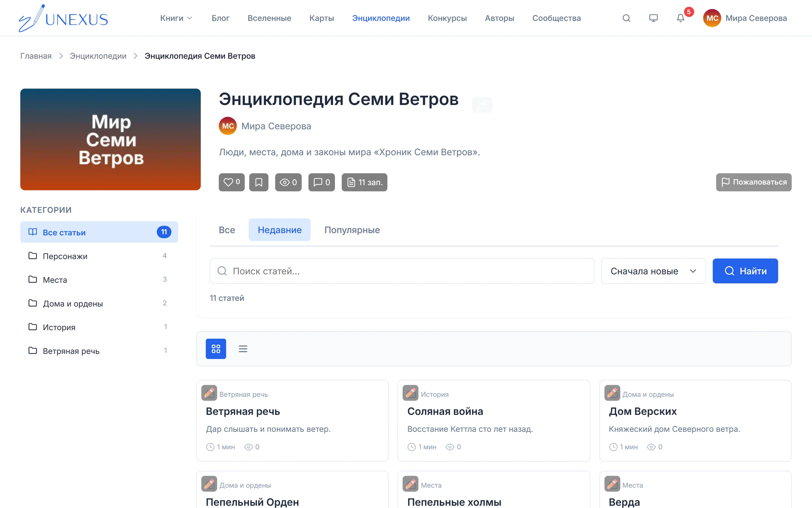Image resolution: width=812 pixels, height=508 pixels.
Task: Select the Популярные tab
Action: coord(352,230)
